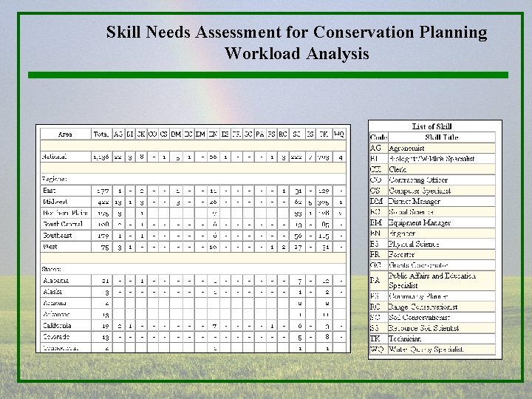Click the 'AG' column header in the workload table
The width and height of the screenshot is (532, 399).
point(118,134)
